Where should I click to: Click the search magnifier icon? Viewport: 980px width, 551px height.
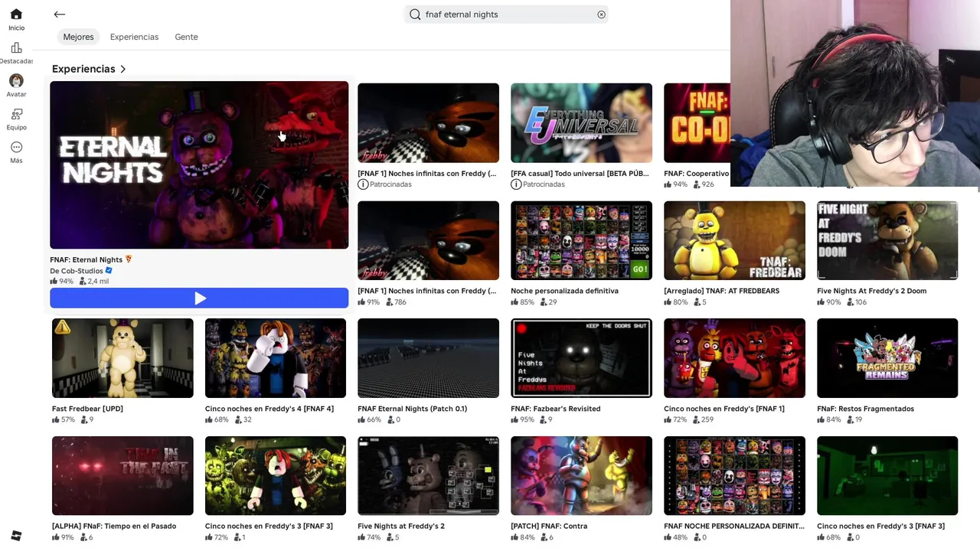(x=415, y=15)
